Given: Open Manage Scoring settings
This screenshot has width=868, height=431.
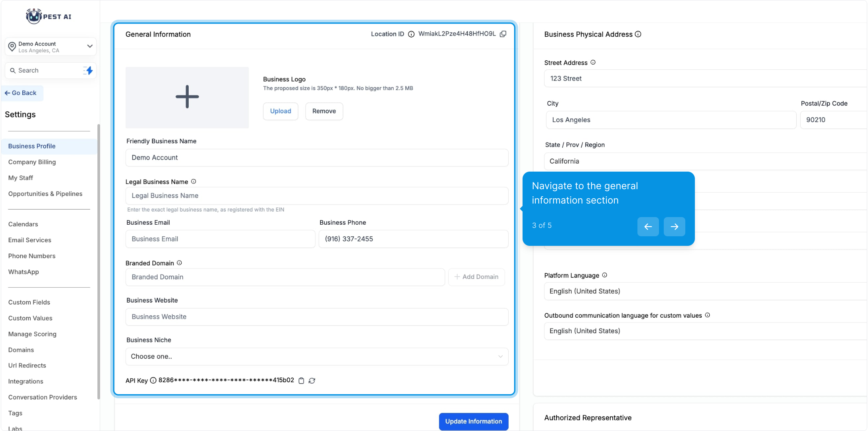Looking at the screenshot, I should (x=32, y=334).
